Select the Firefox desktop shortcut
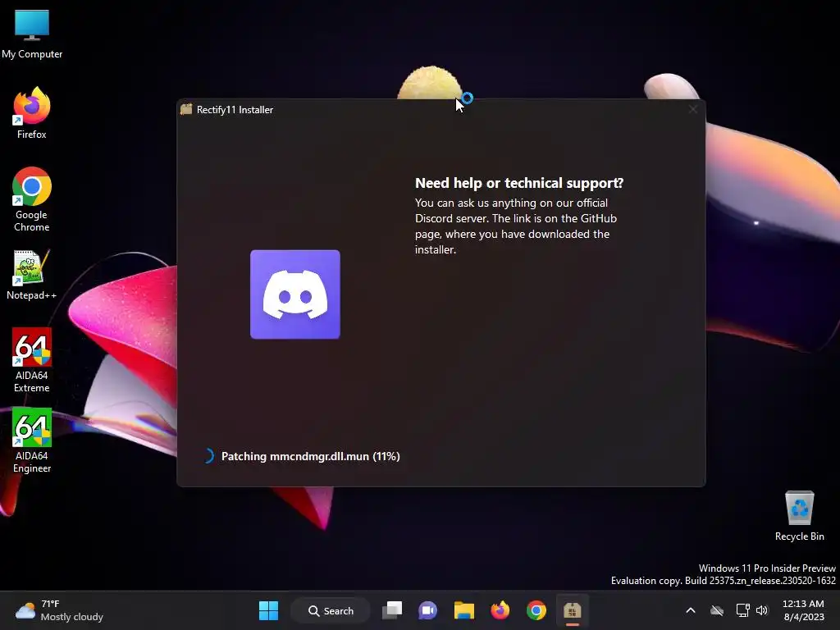840x630 pixels. 32,113
